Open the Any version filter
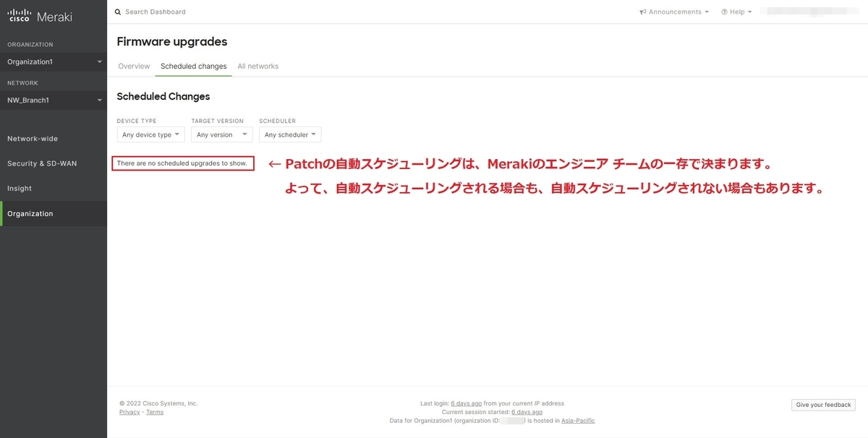The width and height of the screenshot is (868, 438). [x=221, y=134]
